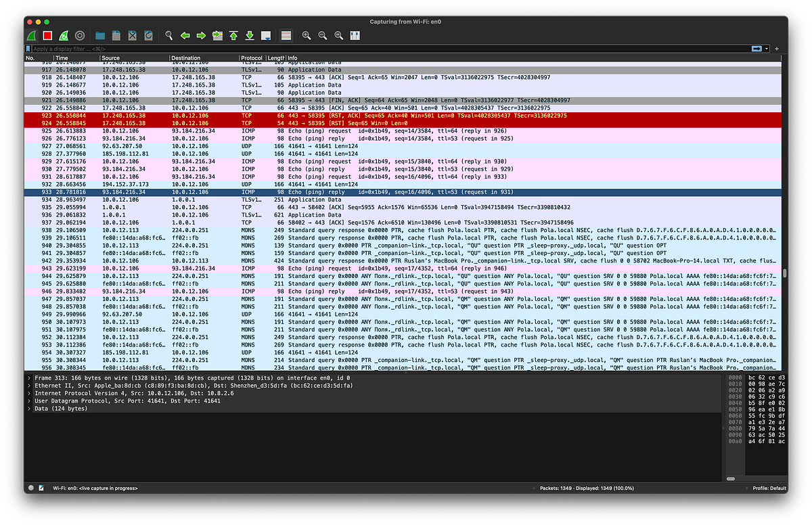812x525 pixels.
Task: Close the current capture file
Action: 133,35
